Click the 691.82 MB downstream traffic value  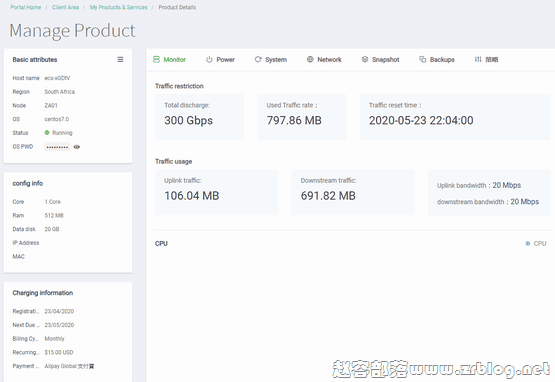(328, 196)
